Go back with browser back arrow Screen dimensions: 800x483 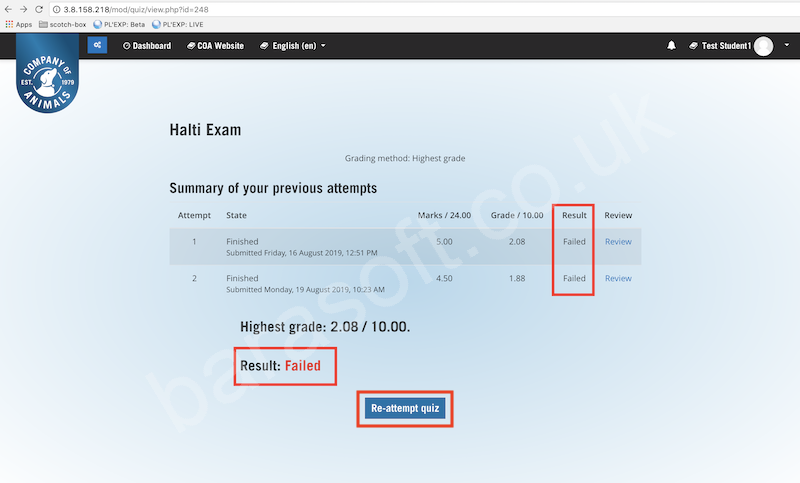pos(8,9)
